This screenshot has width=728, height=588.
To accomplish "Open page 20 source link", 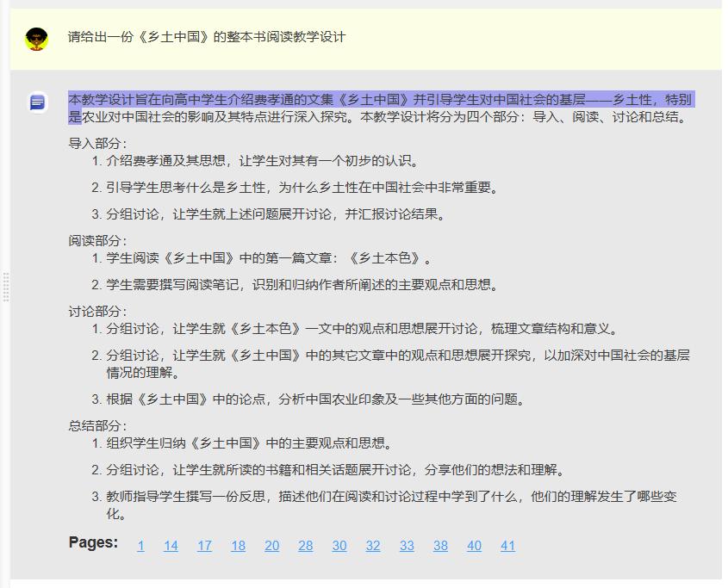I will tap(271, 546).
